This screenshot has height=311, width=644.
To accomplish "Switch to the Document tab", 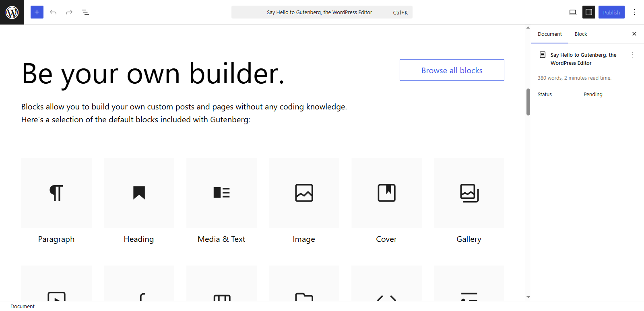I will (550, 34).
